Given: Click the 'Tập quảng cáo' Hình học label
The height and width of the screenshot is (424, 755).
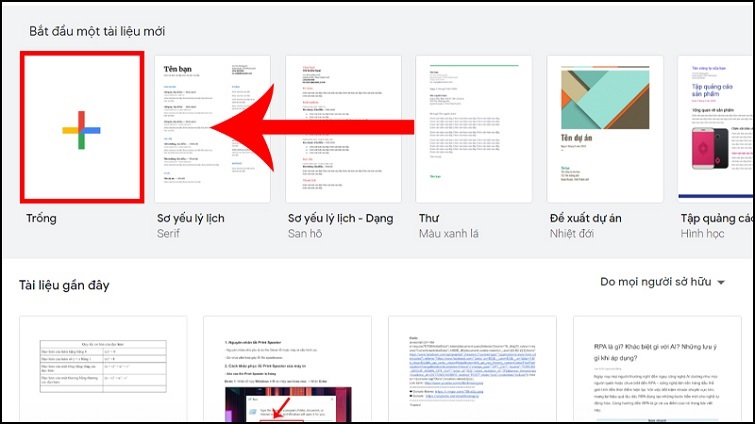Looking at the screenshot, I should (x=716, y=218).
